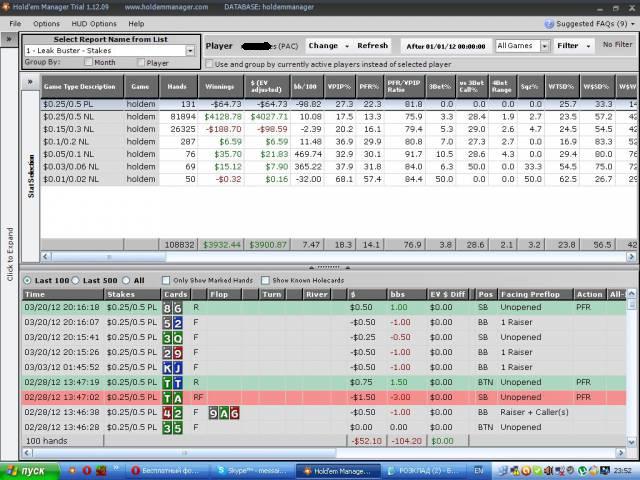The image size is (640, 480).
Task: Click the volume speaker tray icon
Action: tap(548, 471)
